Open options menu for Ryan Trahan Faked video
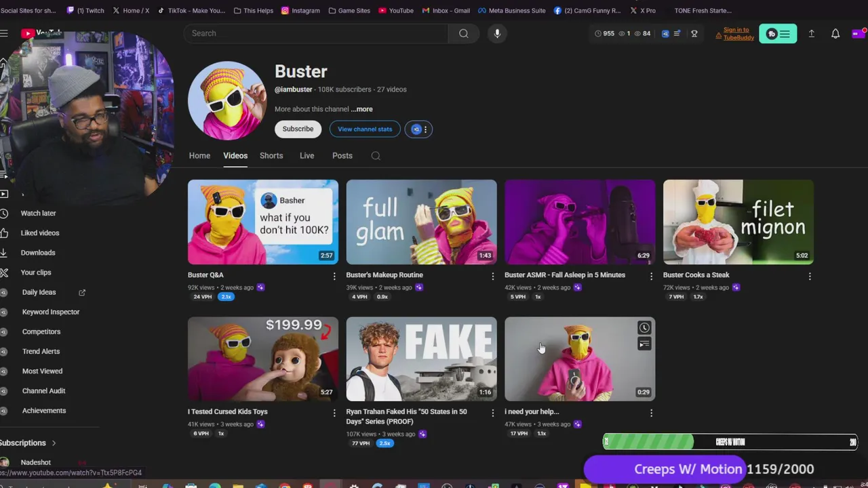Image resolution: width=868 pixels, height=488 pixels. pyautogui.click(x=492, y=413)
